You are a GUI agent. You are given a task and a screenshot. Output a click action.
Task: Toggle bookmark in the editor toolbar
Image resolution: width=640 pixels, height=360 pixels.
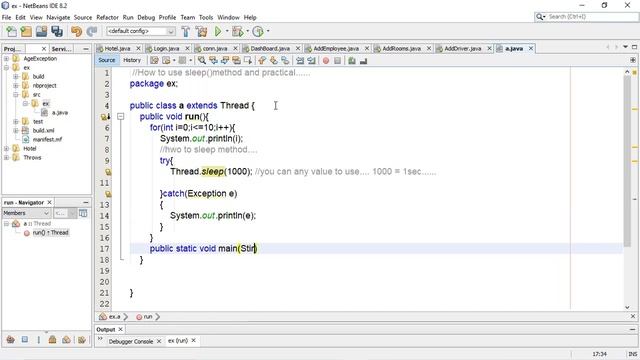(x=285, y=60)
